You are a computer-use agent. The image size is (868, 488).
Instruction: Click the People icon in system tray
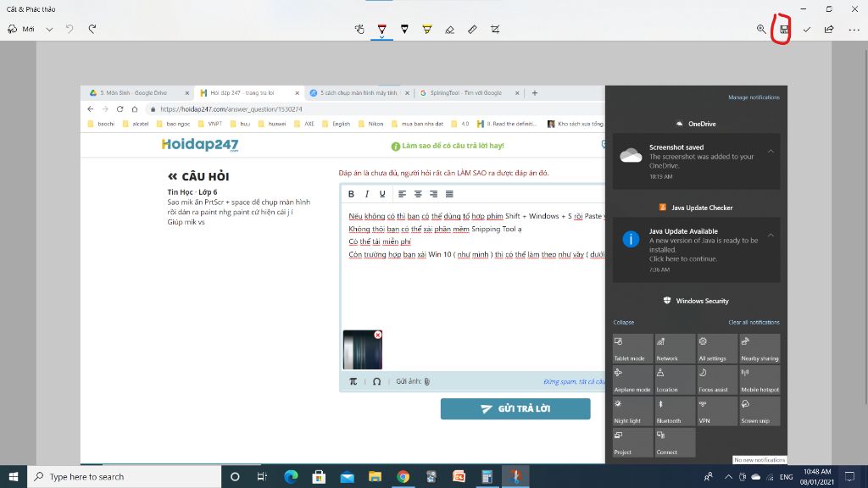click(708, 476)
